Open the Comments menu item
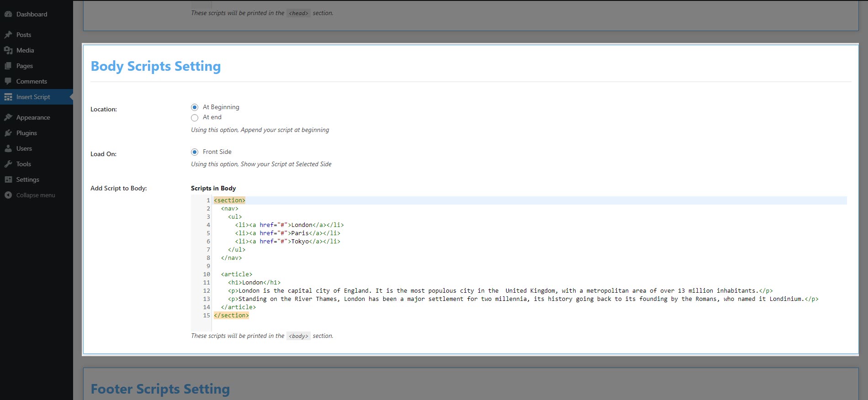 [x=37, y=81]
